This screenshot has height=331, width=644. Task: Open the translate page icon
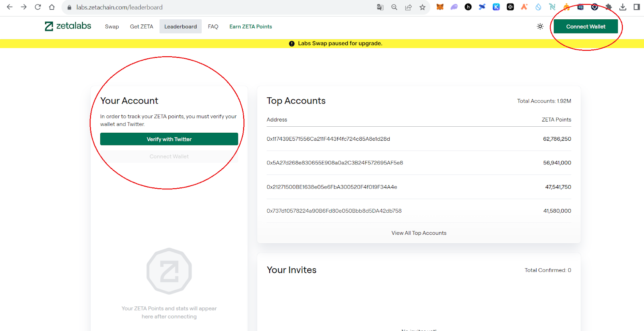380,7
